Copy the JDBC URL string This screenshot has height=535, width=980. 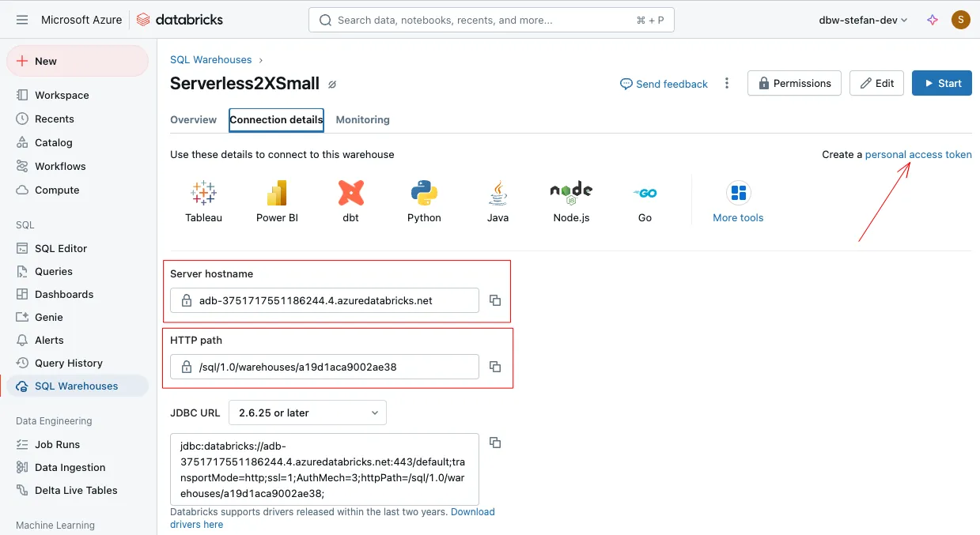point(495,443)
